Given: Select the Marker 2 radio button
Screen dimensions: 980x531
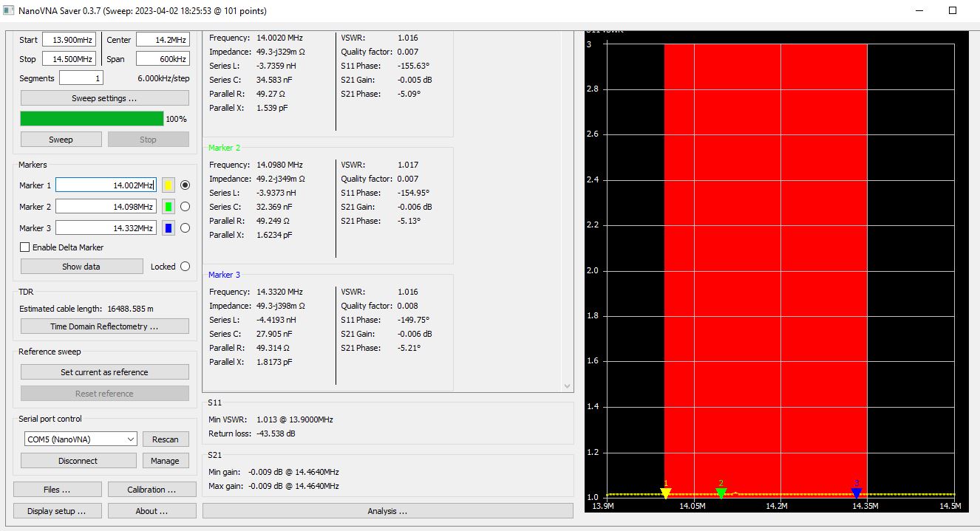Looking at the screenshot, I should (185, 207).
